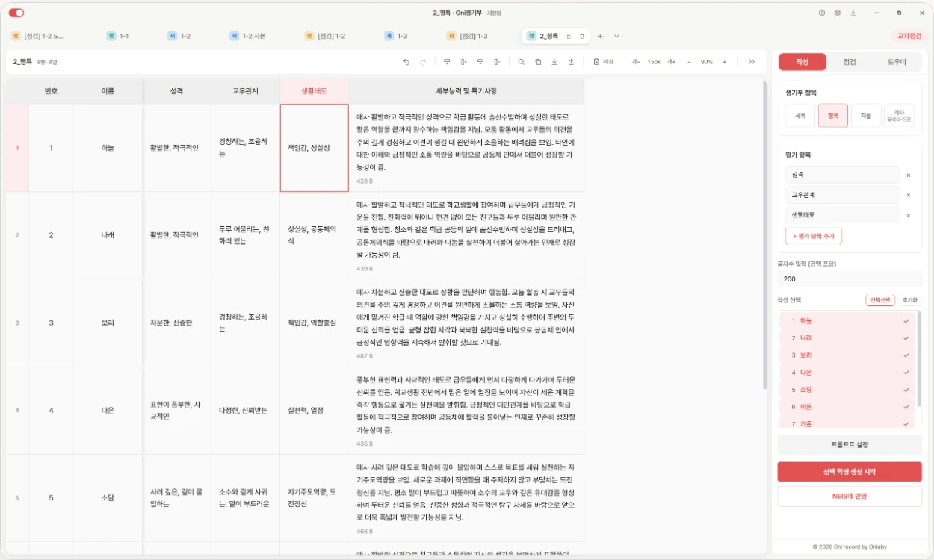Click the add row icon in the toolbar

[447, 62]
